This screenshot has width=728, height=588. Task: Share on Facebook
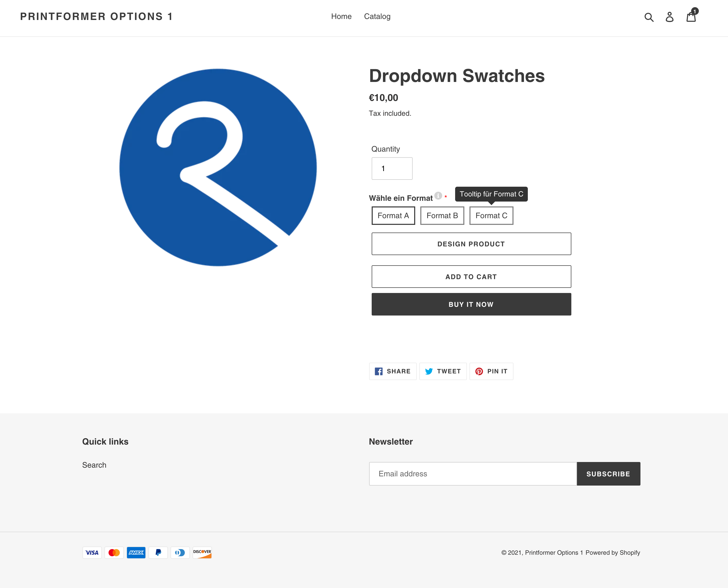coord(392,371)
